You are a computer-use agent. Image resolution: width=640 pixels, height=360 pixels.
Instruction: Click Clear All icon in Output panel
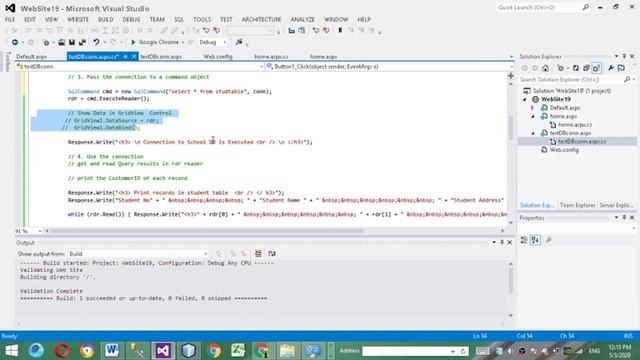(258, 253)
